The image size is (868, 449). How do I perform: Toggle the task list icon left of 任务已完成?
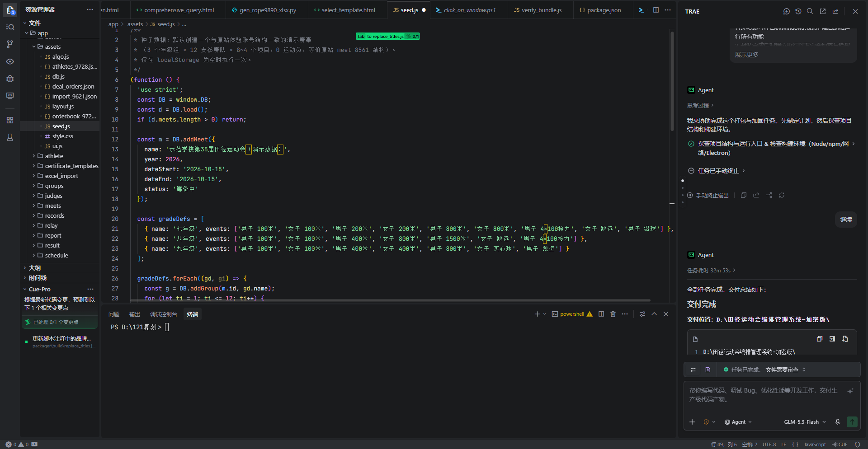pyautogui.click(x=693, y=369)
